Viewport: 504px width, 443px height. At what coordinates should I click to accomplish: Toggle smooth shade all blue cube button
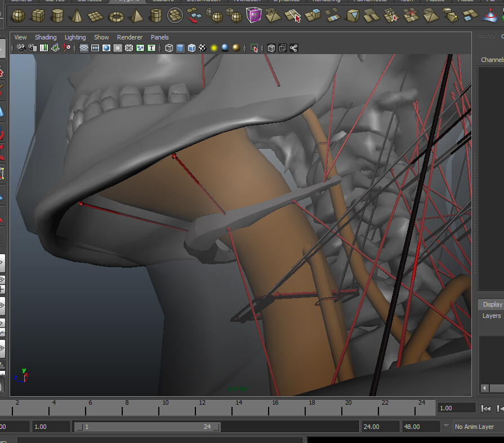coord(180,48)
